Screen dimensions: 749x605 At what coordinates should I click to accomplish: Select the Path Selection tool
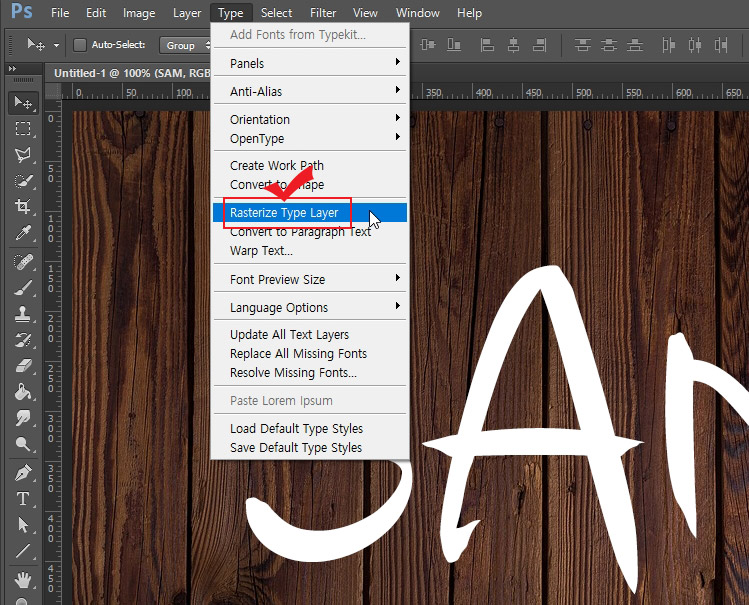(23, 525)
